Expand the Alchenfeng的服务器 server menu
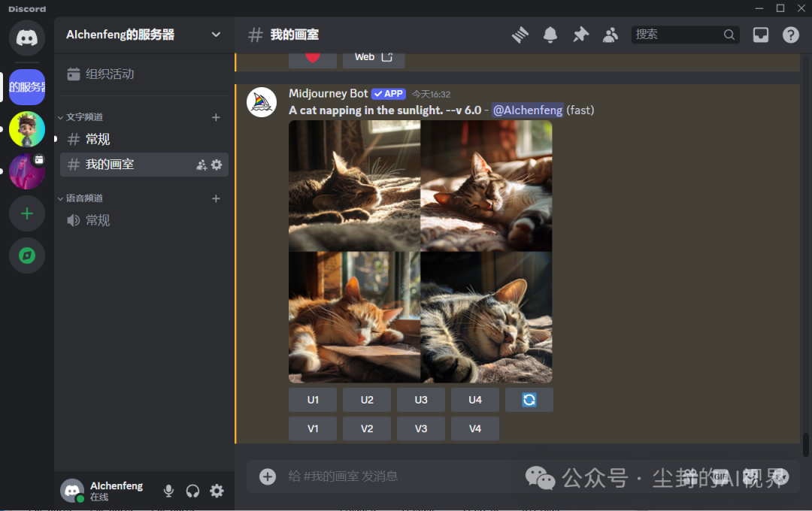This screenshot has height=511, width=812. click(144, 35)
